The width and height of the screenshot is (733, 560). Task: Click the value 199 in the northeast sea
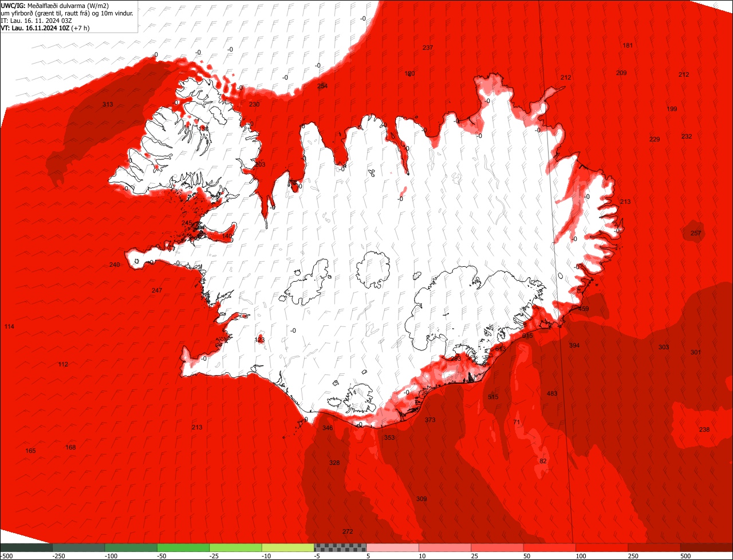click(672, 109)
